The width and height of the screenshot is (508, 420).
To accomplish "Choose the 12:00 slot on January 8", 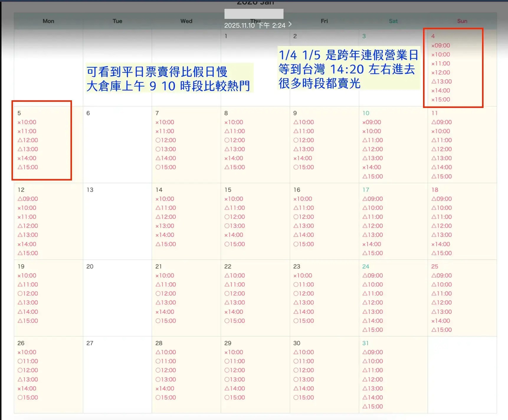I will (235, 140).
